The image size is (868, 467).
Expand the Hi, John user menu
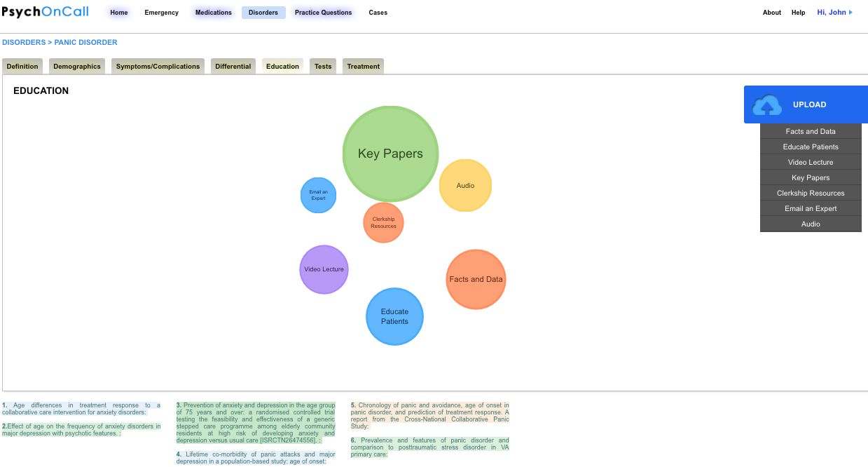point(834,13)
